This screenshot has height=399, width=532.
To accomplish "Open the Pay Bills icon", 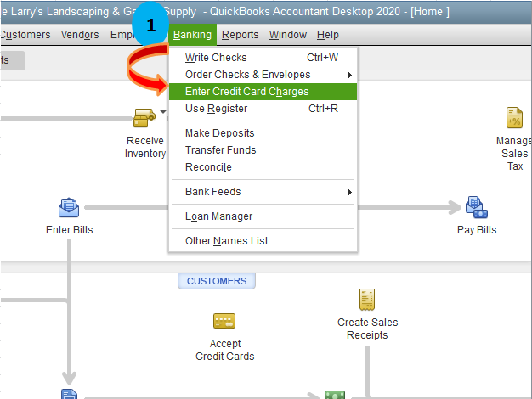I will coord(477,207).
